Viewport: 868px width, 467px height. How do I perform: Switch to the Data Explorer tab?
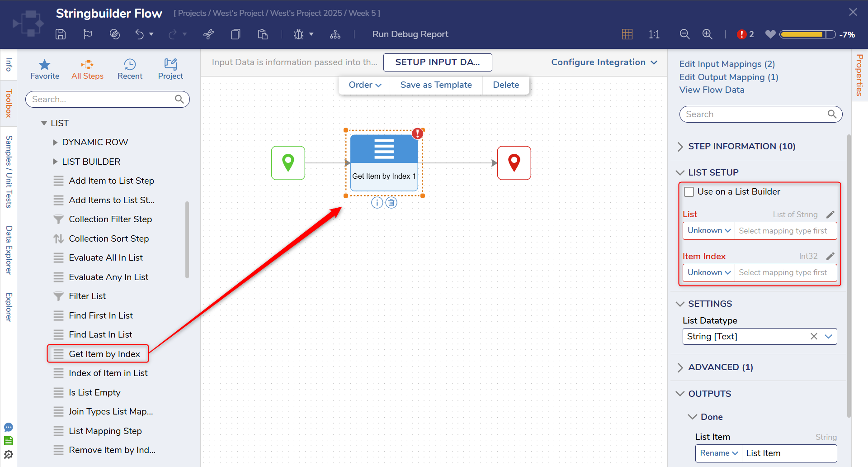(x=9, y=250)
